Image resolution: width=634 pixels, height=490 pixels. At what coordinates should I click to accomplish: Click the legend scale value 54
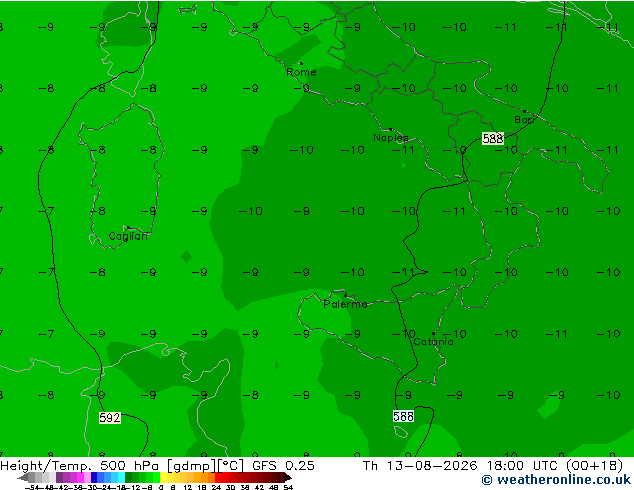pos(288,487)
